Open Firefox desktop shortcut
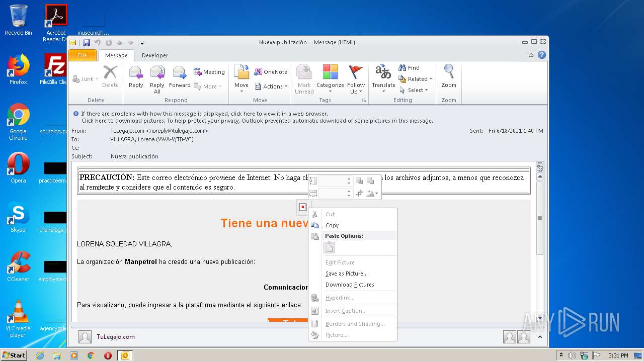Screen dimensions: 644x362 [18, 70]
